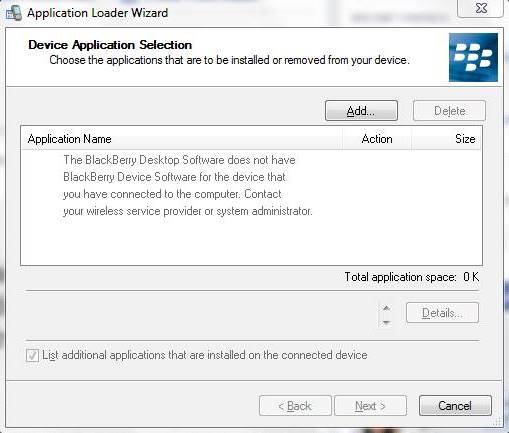Viewport: 509px width, 433px height.
Task: Open the Details... button
Action: pyautogui.click(x=442, y=313)
